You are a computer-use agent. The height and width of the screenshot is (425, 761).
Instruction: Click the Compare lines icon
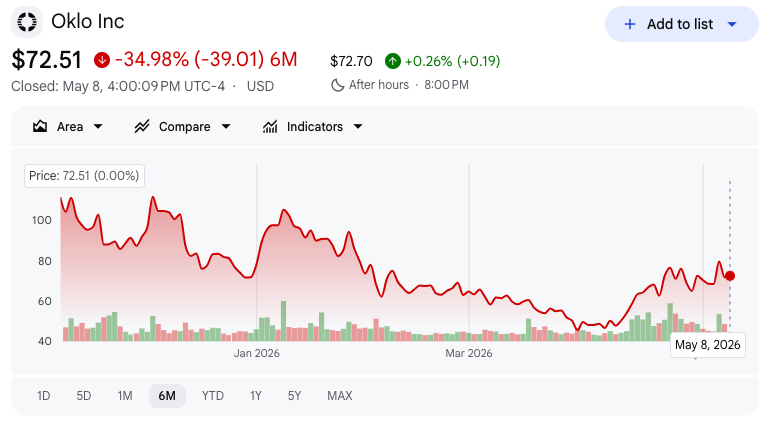click(142, 127)
